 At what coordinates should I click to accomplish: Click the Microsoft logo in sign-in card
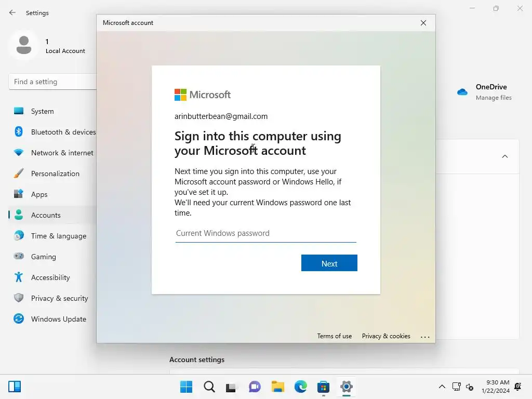[202, 95]
